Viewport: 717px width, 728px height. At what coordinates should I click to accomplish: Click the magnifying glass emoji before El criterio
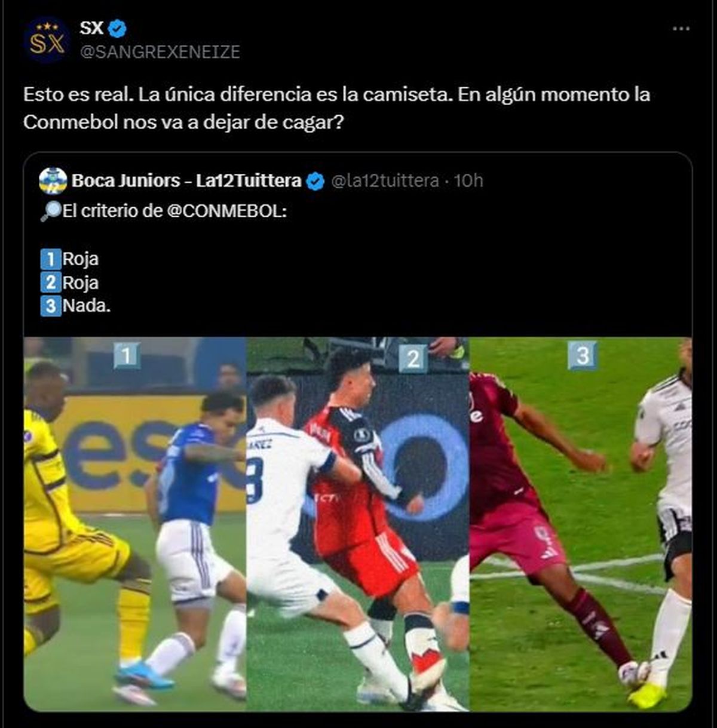tap(51, 211)
